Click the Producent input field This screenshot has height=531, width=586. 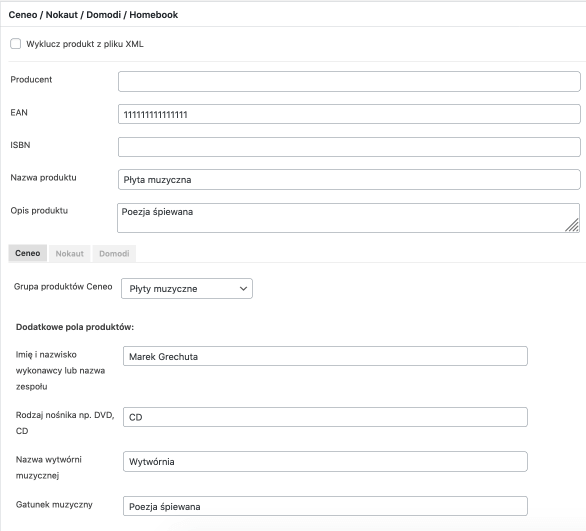[x=349, y=81]
